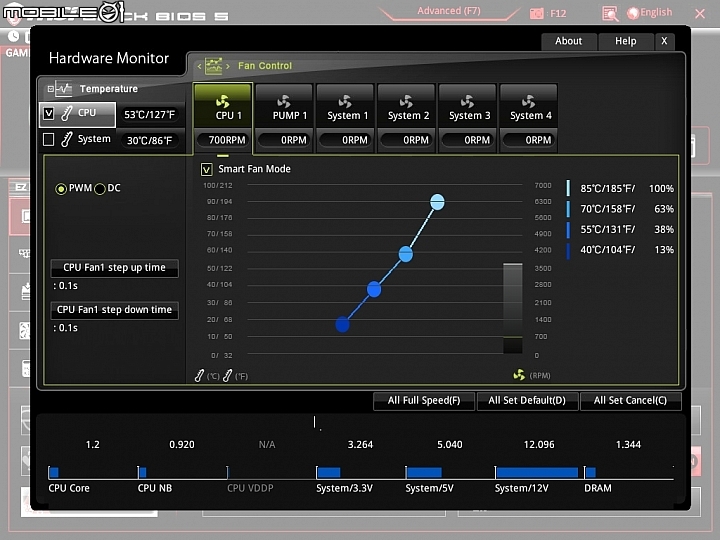
Task: Click the System temperature value 30°C/86°F
Action: pyautogui.click(x=150, y=141)
